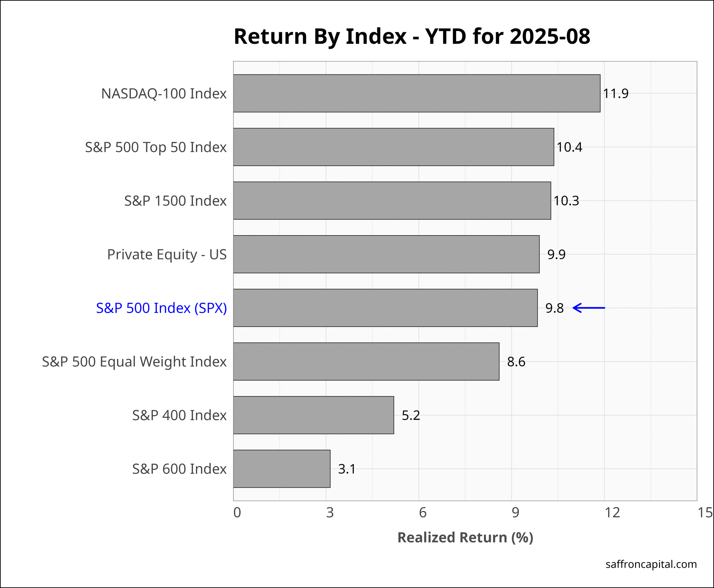Click the chart title Return By Index

coord(412,36)
